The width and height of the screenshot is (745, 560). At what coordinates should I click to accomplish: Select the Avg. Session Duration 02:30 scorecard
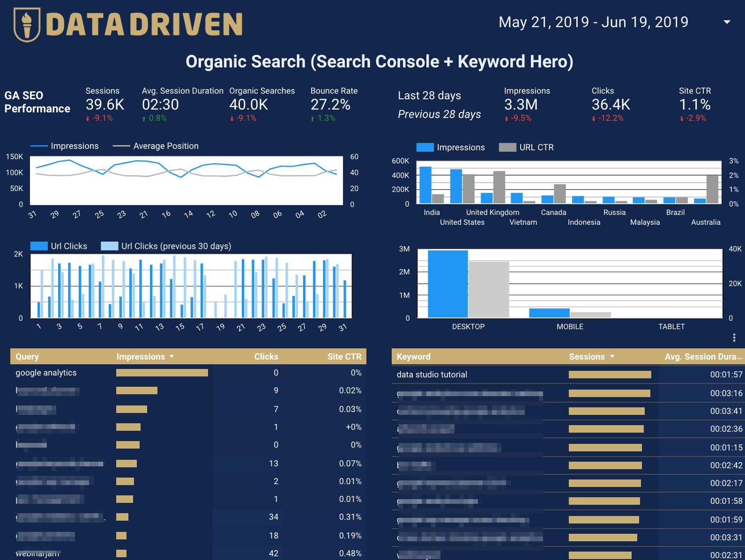pos(182,104)
